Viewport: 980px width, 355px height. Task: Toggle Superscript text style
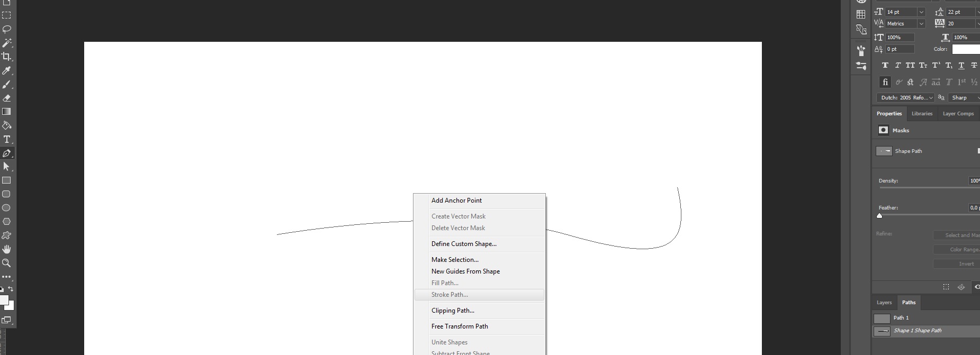936,66
